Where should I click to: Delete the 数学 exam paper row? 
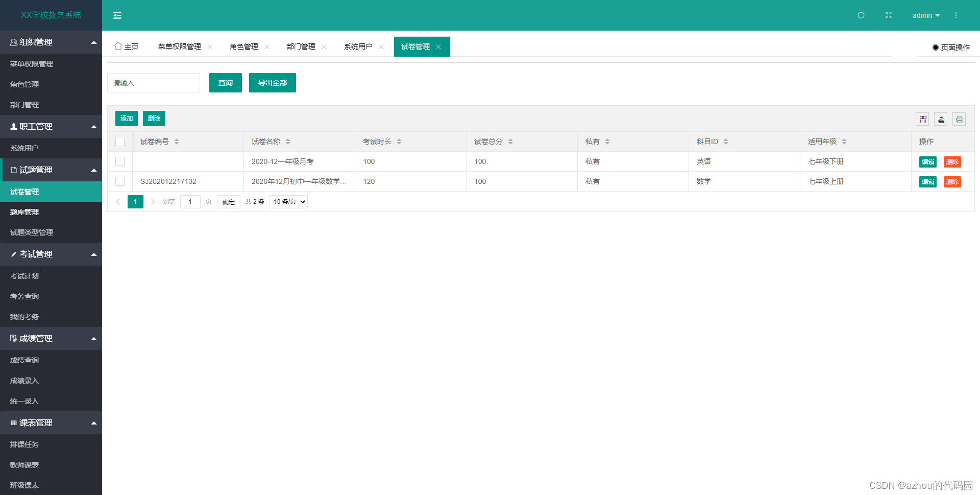coord(952,182)
